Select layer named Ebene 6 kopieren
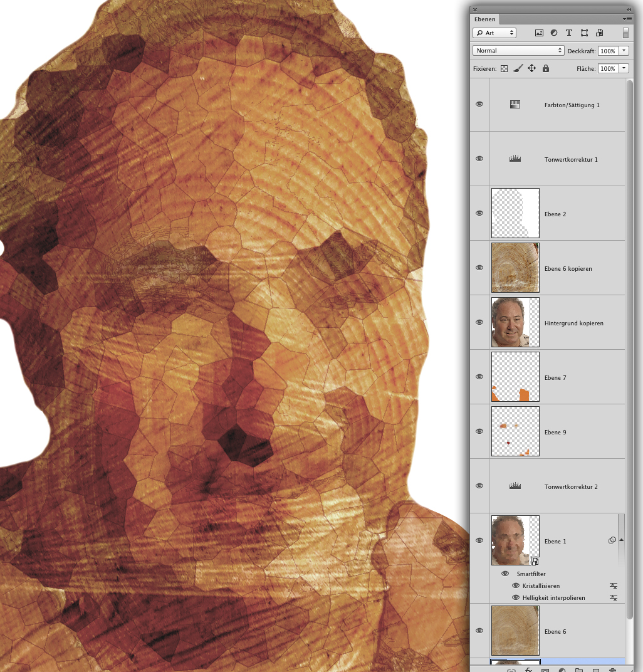Image resolution: width=643 pixels, height=672 pixels. point(568,269)
